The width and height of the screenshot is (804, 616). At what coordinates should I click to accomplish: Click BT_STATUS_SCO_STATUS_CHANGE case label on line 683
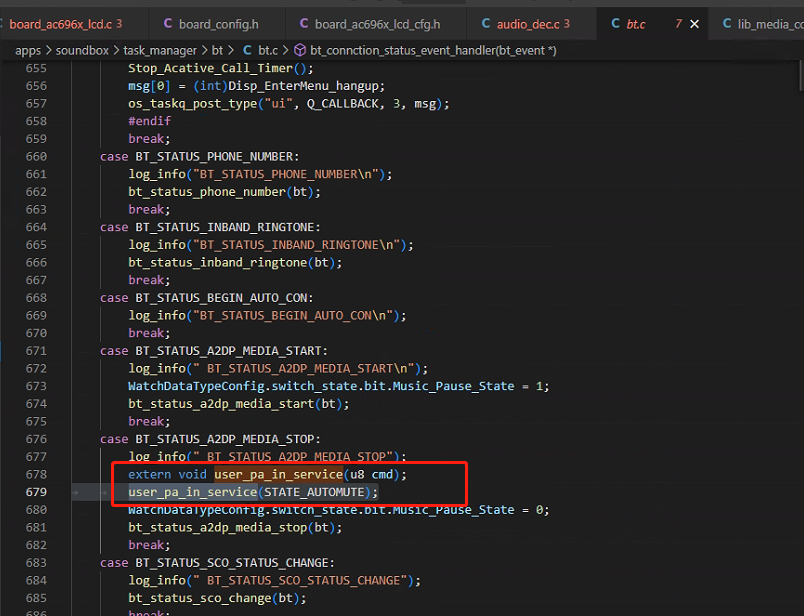[232, 563]
